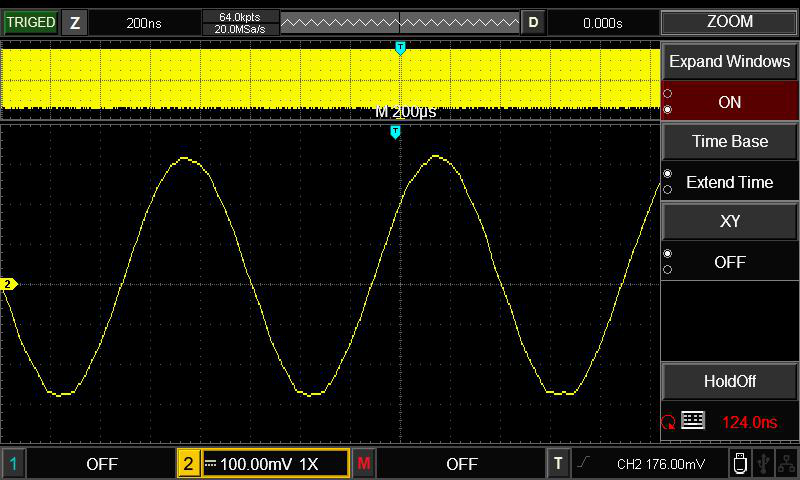The image size is (800, 480).
Task: Open the ZOOM menu header
Action: 730,22
